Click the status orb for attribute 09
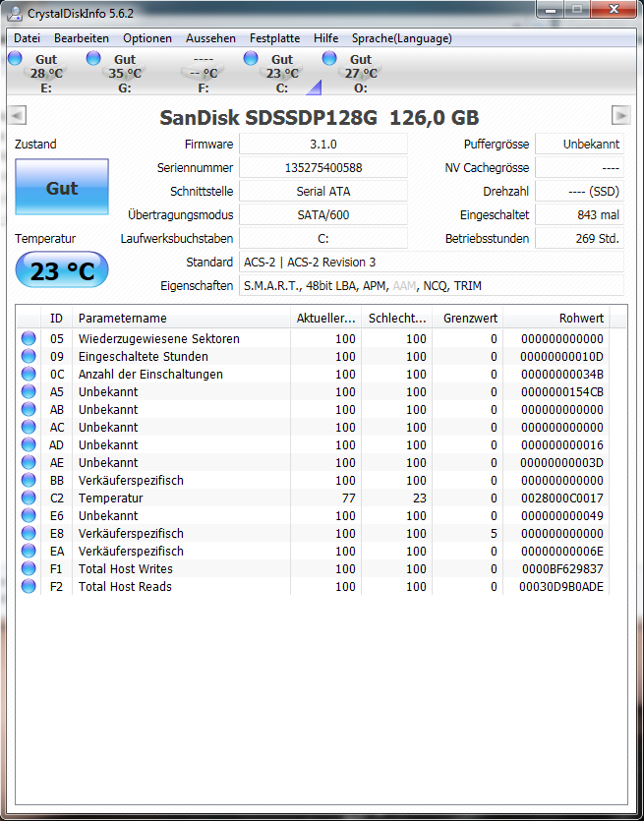 (x=29, y=356)
